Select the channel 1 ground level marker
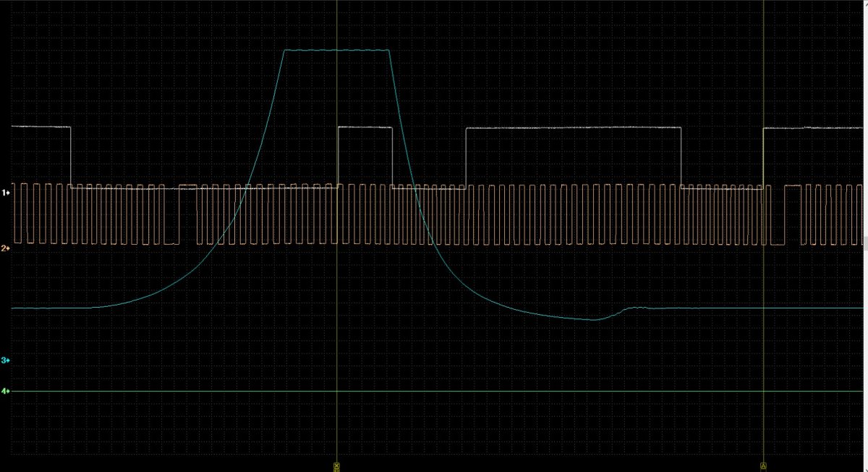 pyautogui.click(x=5, y=193)
